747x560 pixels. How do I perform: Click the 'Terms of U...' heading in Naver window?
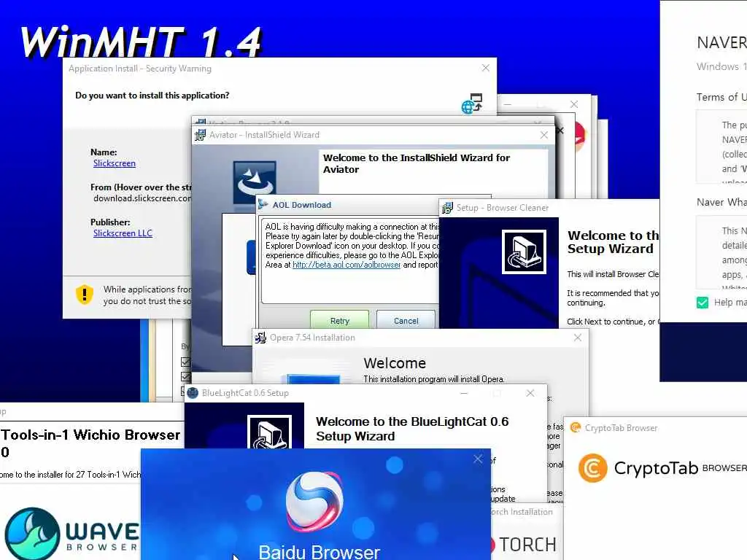click(x=721, y=97)
